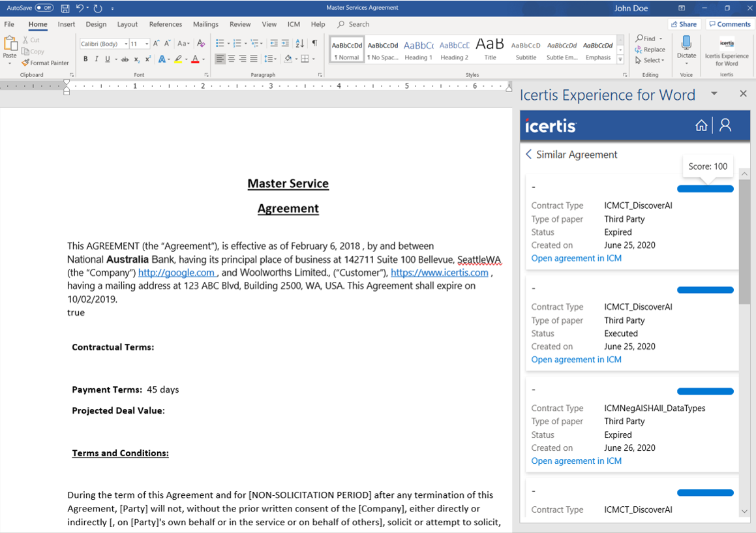Image resolution: width=756 pixels, height=533 pixels.
Task: Open the Find search tool
Action: pos(646,38)
